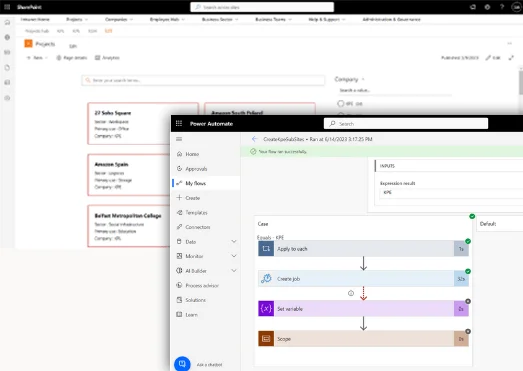Open the New dropdown in SharePoint toolbar
The width and height of the screenshot is (523, 371).
point(37,58)
